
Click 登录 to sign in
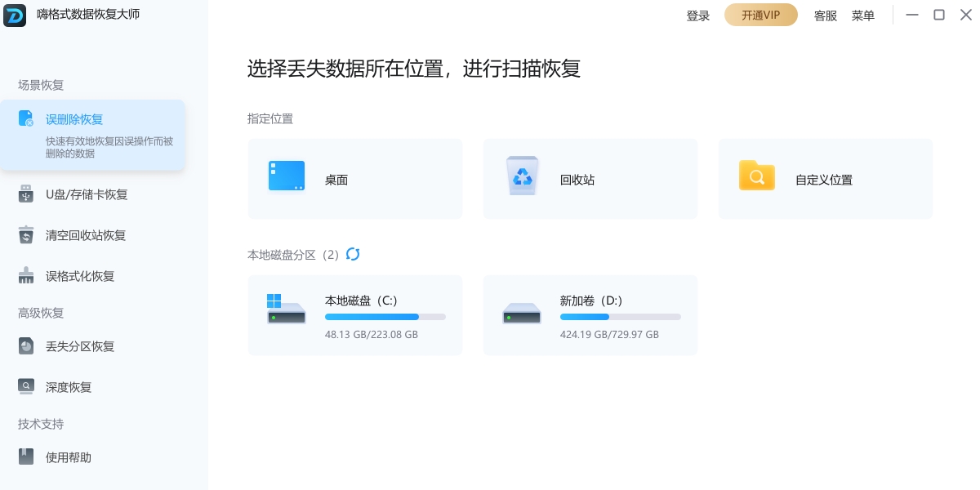click(698, 16)
